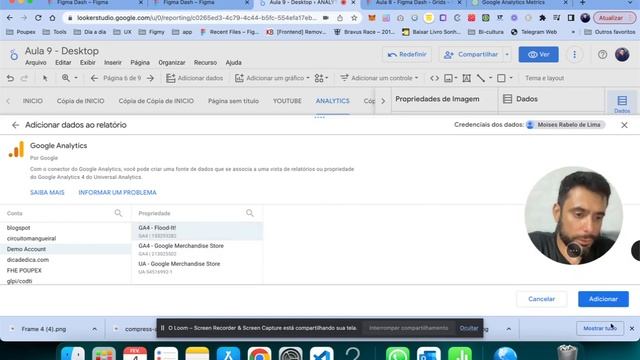This screenshot has height=360, width=640.
Task: Open the Looker Studio account avatar
Action: coord(622,54)
